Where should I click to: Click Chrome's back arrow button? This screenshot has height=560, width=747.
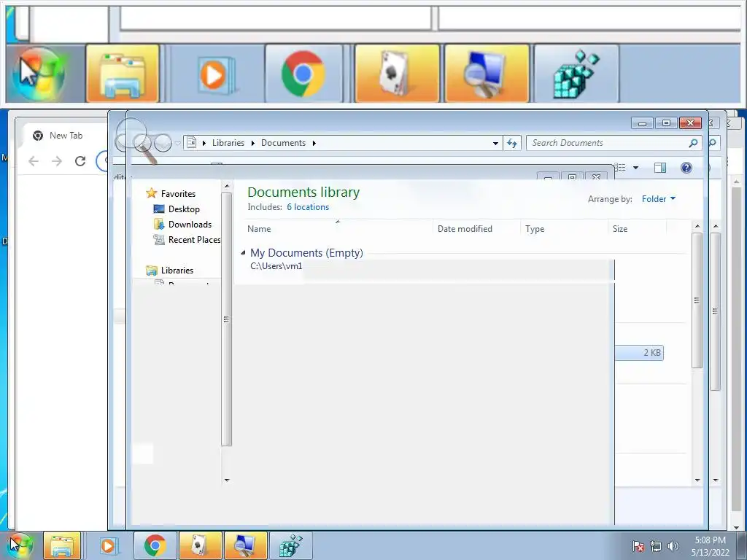click(34, 161)
